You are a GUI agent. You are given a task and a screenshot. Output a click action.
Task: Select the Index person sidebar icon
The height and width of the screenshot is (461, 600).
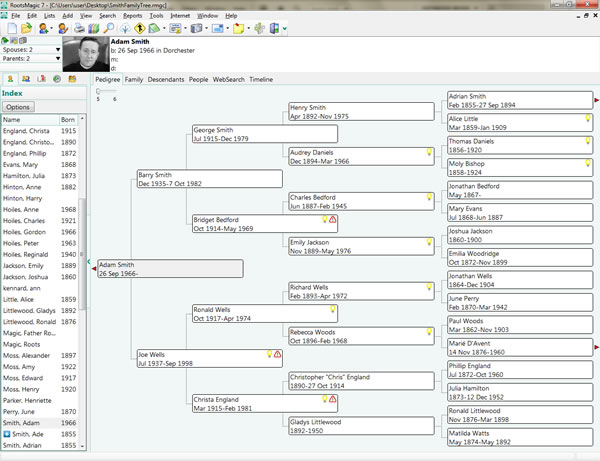[10, 79]
